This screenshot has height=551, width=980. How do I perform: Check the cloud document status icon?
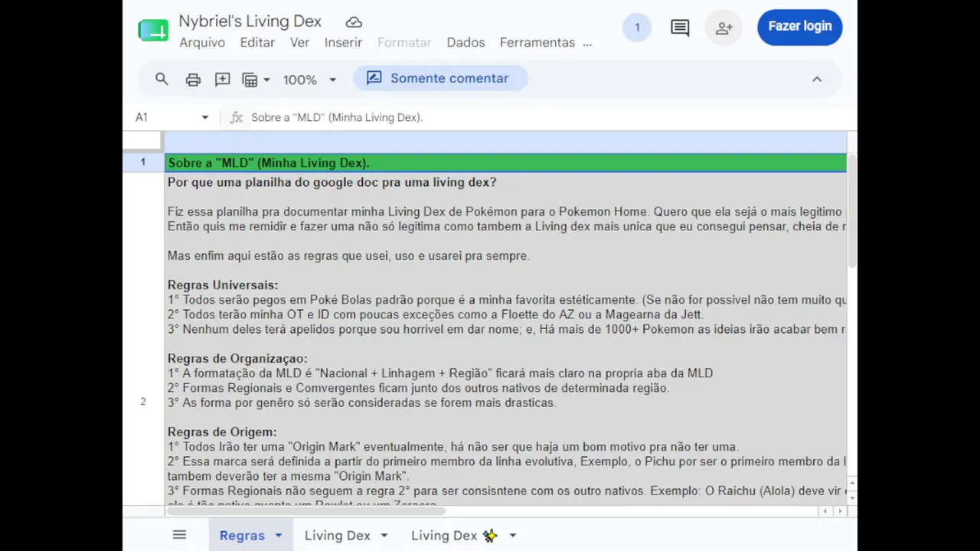point(354,22)
